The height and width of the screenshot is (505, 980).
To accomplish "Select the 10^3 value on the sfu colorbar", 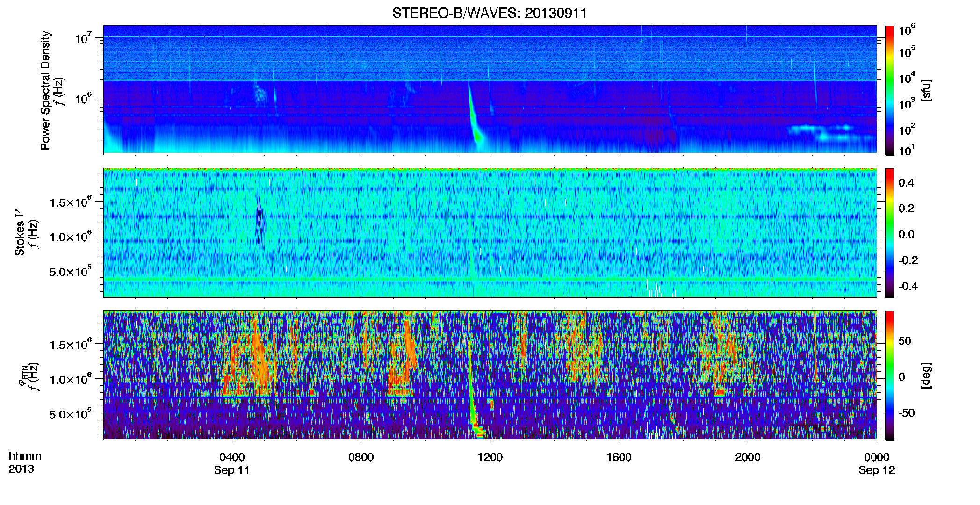I will pyautogui.click(x=907, y=103).
